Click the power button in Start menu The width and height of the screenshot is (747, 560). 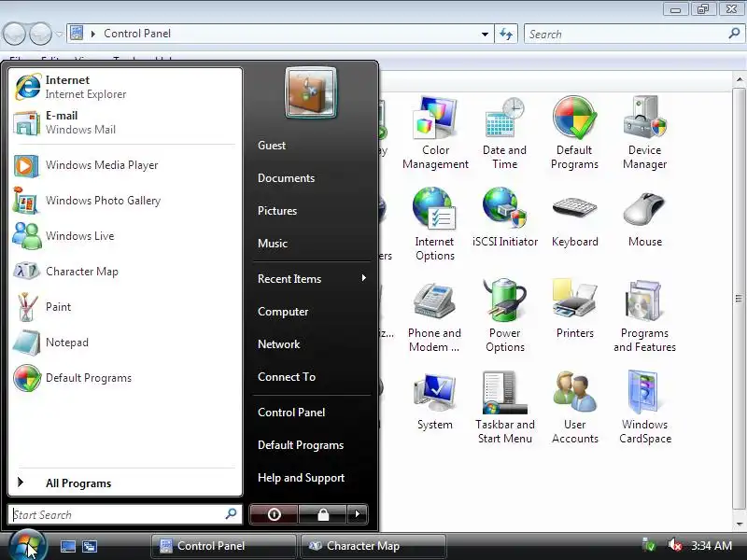pos(274,514)
